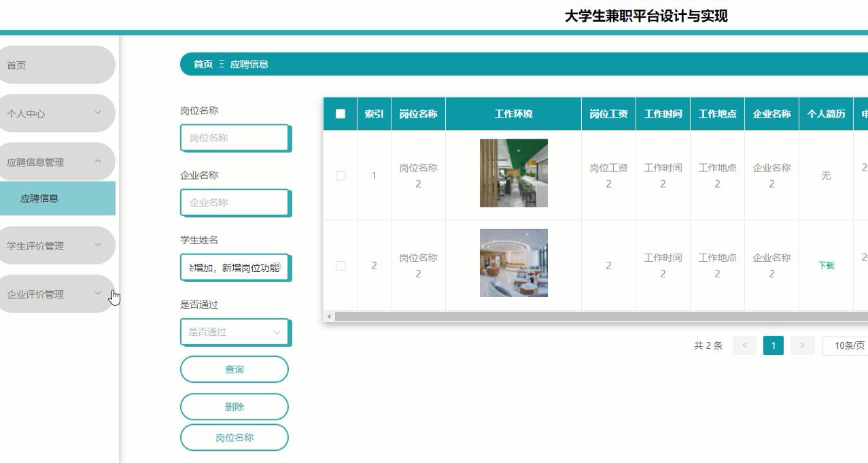Click the 查询 search button
The image size is (868, 463).
[x=234, y=369]
